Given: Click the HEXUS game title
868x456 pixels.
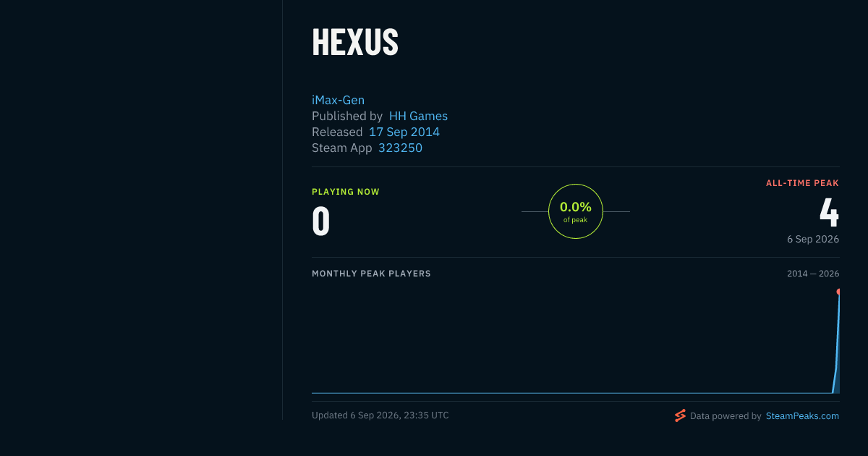Looking at the screenshot, I should point(355,42).
